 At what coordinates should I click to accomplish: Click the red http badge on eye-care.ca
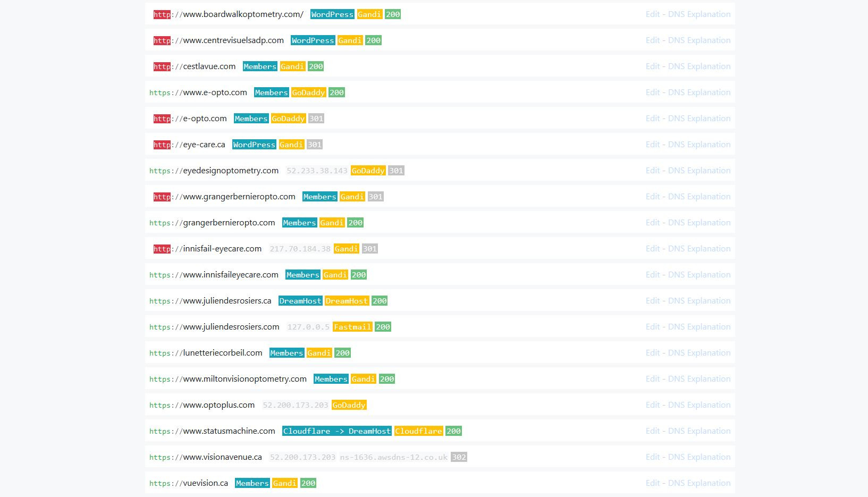coord(162,145)
